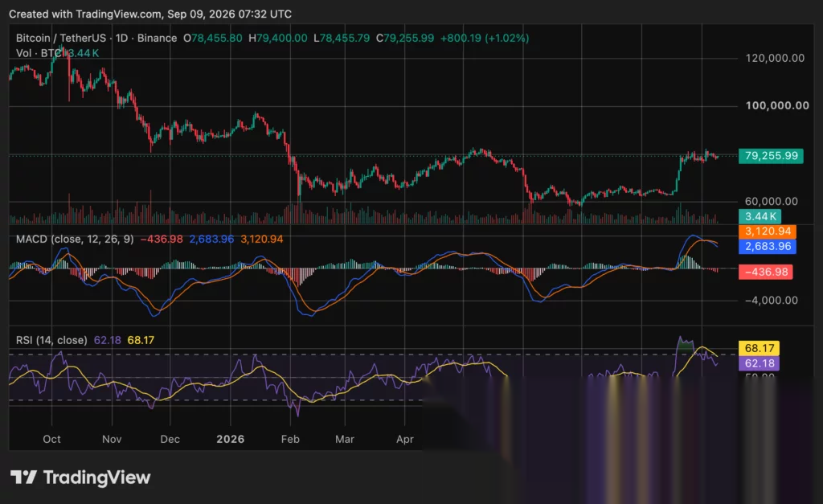The image size is (823, 504).
Task: Click the open value O78,455.80
Action: pyautogui.click(x=212, y=39)
